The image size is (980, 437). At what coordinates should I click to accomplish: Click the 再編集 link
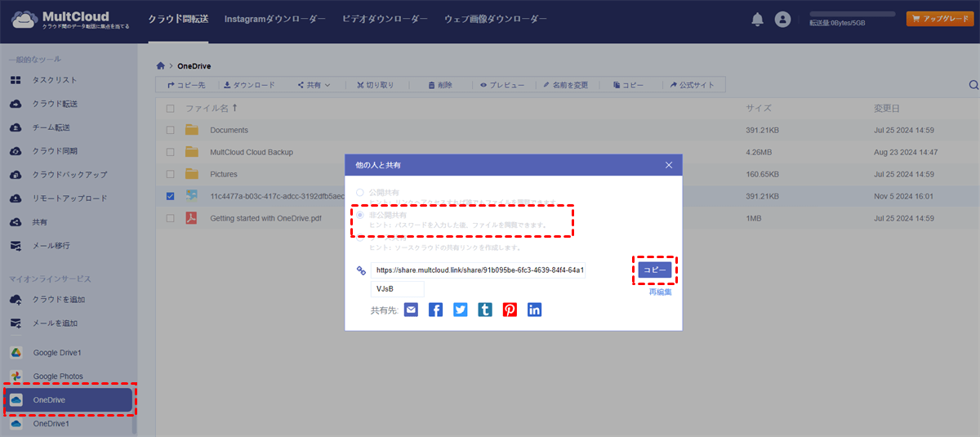660,292
